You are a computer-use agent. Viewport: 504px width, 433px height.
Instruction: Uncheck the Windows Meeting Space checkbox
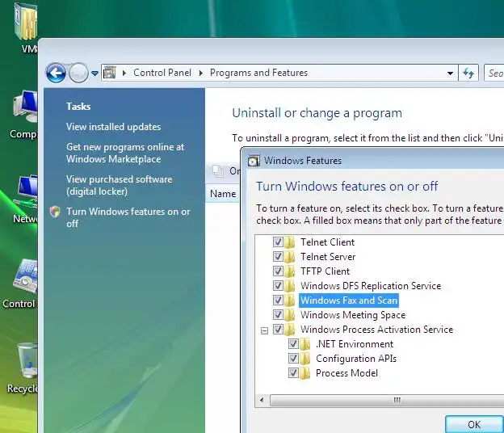pyautogui.click(x=278, y=315)
